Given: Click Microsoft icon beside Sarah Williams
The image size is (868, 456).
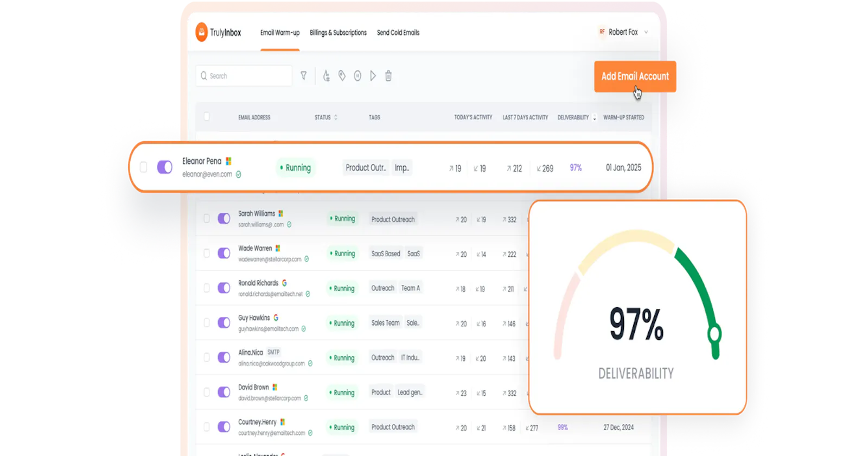Looking at the screenshot, I should (280, 213).
